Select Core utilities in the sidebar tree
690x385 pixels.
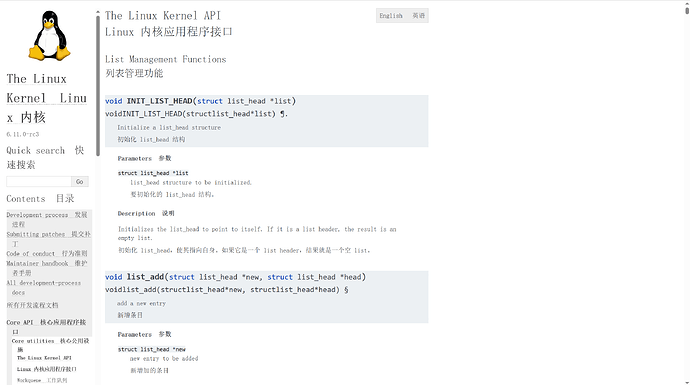pyautogui.click(x=51, y=345)
